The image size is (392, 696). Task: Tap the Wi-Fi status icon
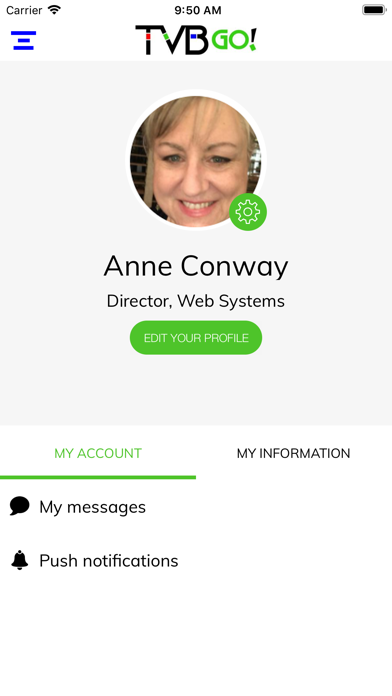(x=54, y=10)
